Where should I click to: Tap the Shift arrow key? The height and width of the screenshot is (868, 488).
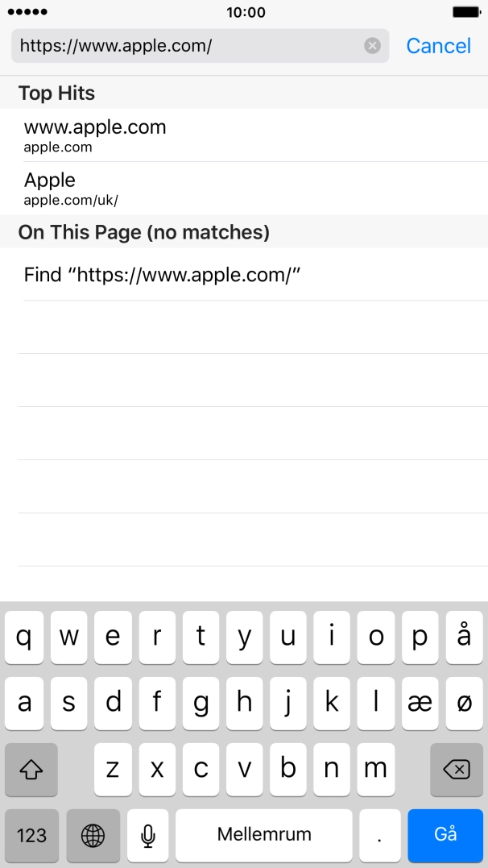click(31, 770)
